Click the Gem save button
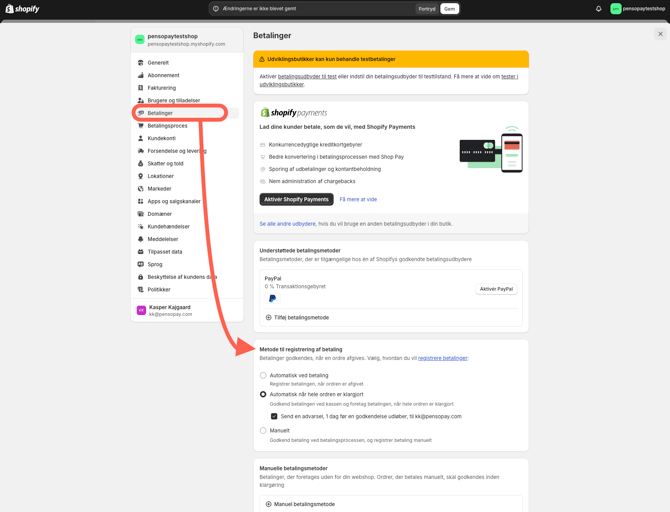This screenshot has width=670, height=512. (x=449, y=9)
